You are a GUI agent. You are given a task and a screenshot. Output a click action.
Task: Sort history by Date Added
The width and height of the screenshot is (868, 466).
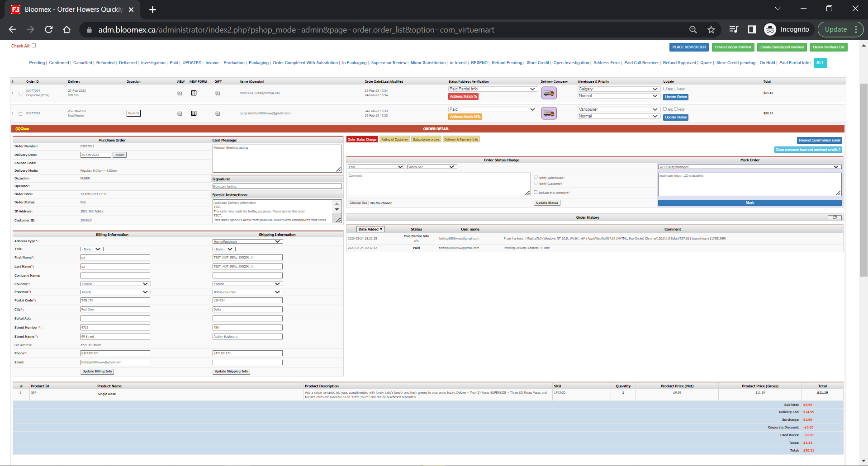point(370,229)
